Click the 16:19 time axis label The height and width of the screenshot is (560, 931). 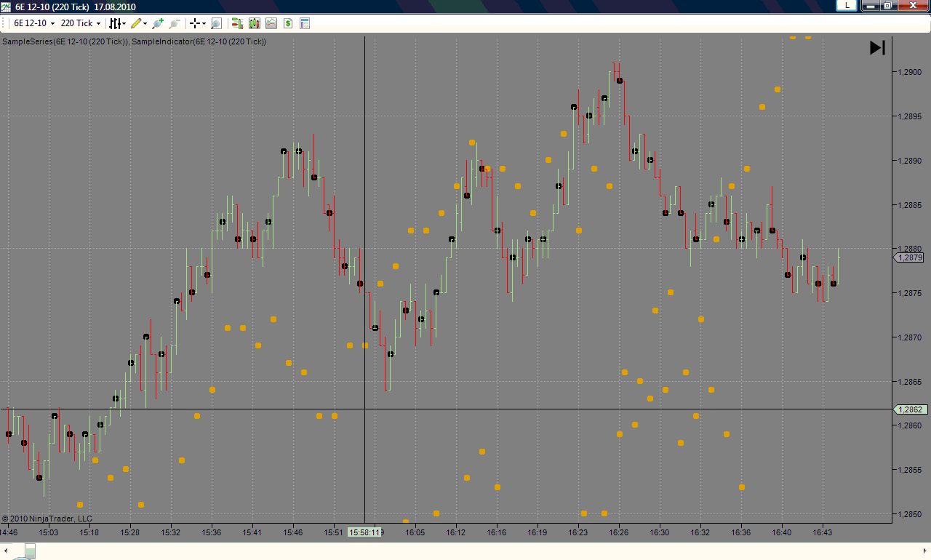pyautogui.click(x=538, y=532)
